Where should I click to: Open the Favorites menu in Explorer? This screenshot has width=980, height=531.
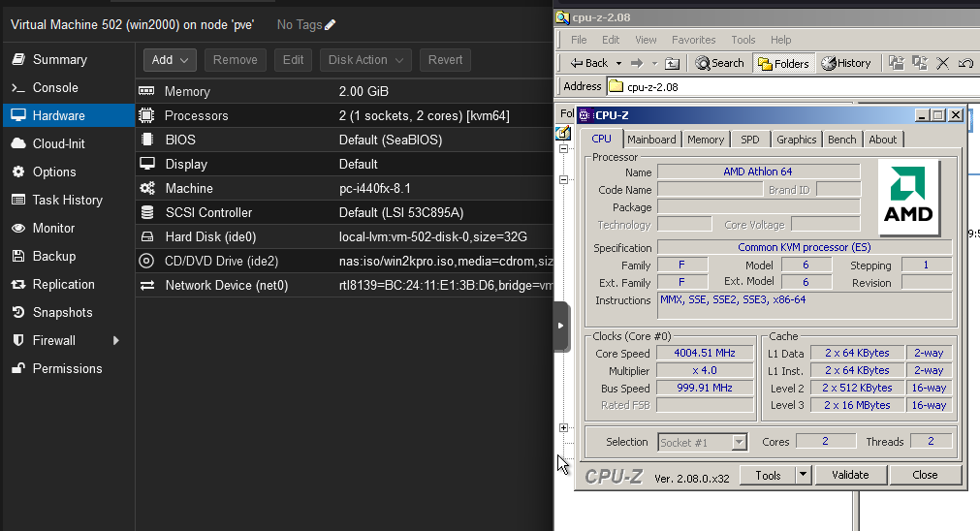pos(693,40)
